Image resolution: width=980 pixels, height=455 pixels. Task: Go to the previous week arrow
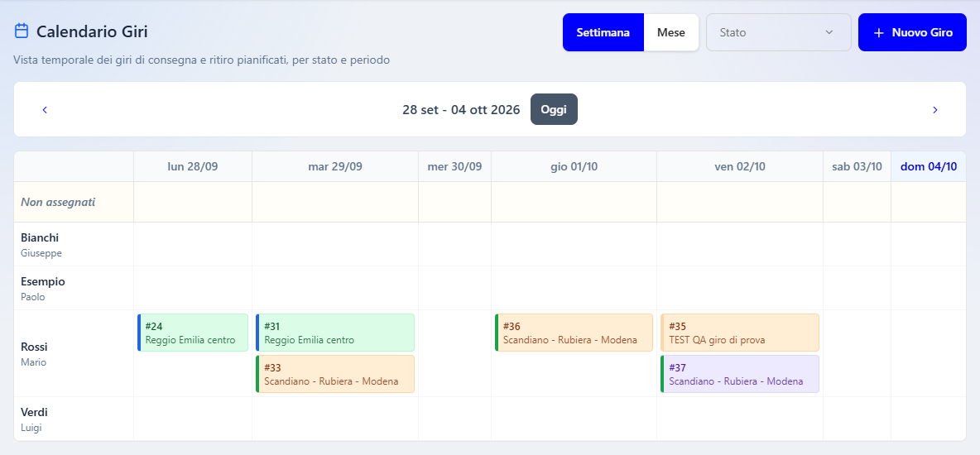point(45,110)
